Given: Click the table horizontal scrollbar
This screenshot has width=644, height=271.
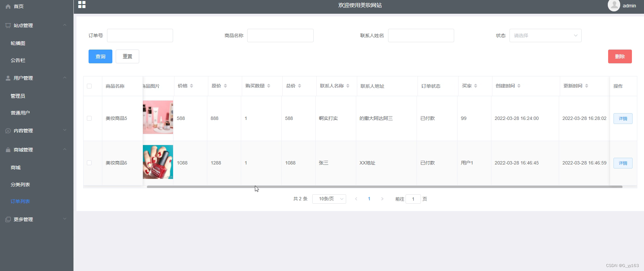Looking at the screenshot, I should click(x=384, y=187).
